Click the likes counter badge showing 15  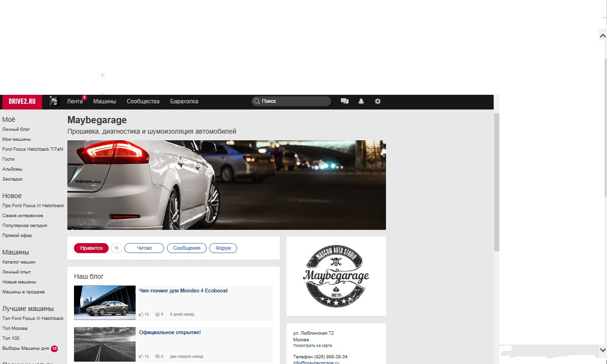click(116, 248)
